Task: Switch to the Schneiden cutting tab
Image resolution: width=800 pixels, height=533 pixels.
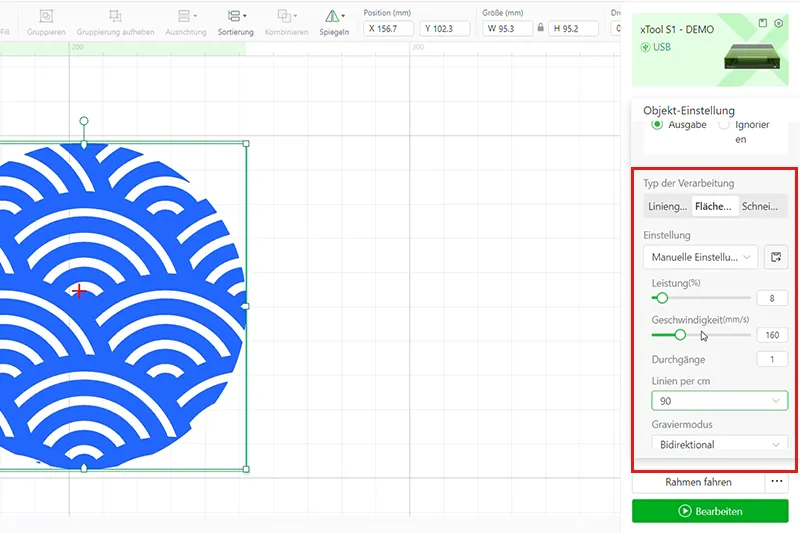Action: [x=761, y=207]
